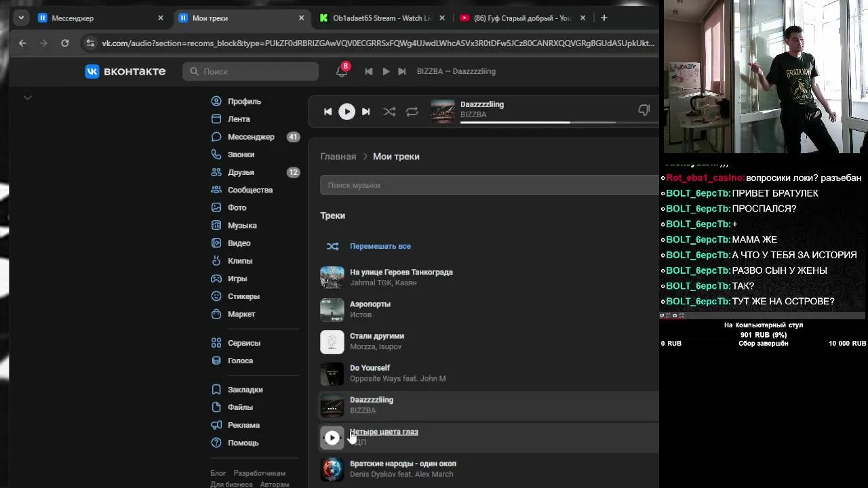
Task: Expand the chevron below the VK header
Action: coord(28,98)
